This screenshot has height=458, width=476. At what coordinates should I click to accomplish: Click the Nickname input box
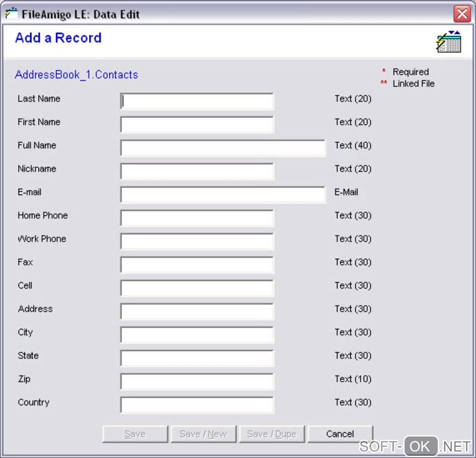(x=197, y=172)
